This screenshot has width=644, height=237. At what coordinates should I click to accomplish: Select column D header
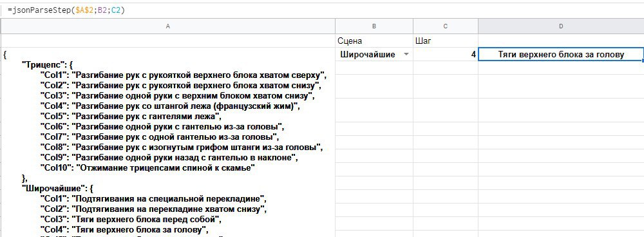click(561, 26)
